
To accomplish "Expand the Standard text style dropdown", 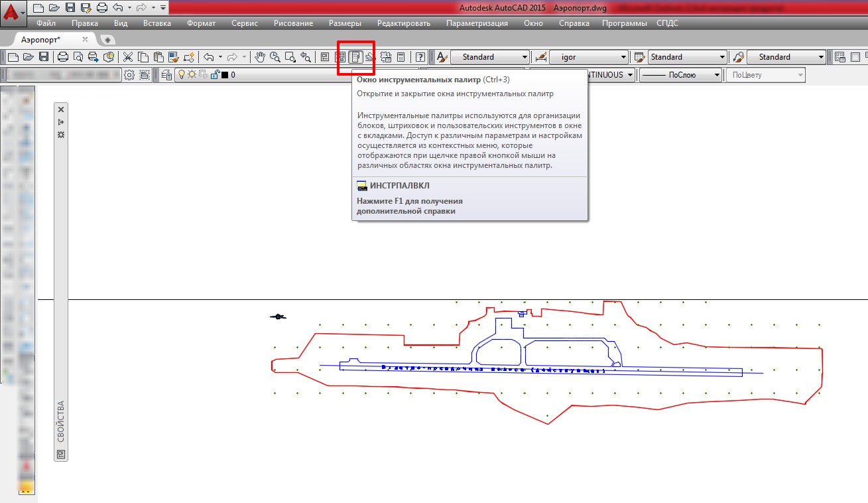I will pos(525,57).
